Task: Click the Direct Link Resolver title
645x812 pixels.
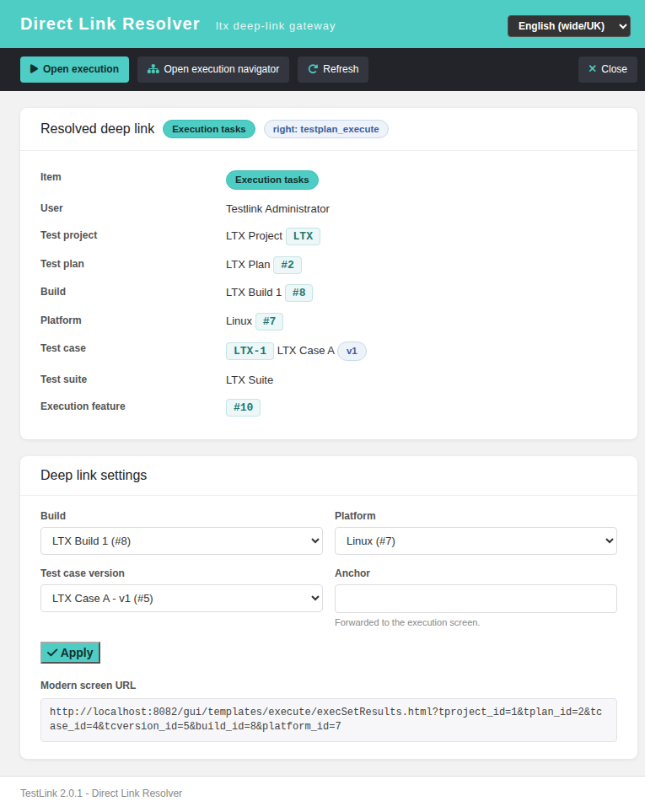Action: coord(110,24)
